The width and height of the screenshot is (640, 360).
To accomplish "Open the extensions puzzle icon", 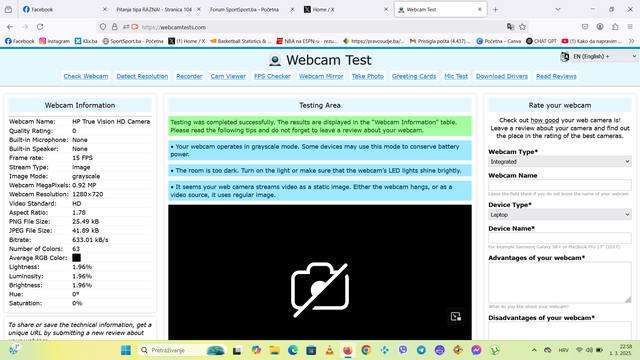I will pos(615,27).
